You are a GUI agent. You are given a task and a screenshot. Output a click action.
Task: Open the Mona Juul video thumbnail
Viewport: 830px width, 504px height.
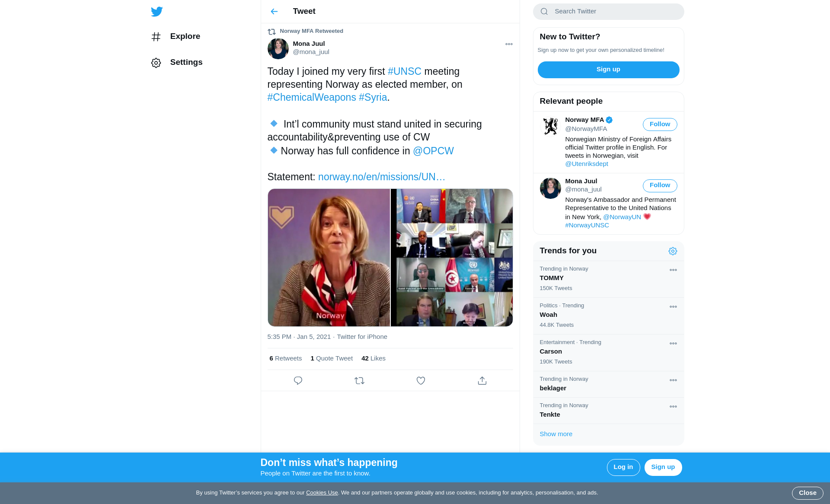coord(329,258)
